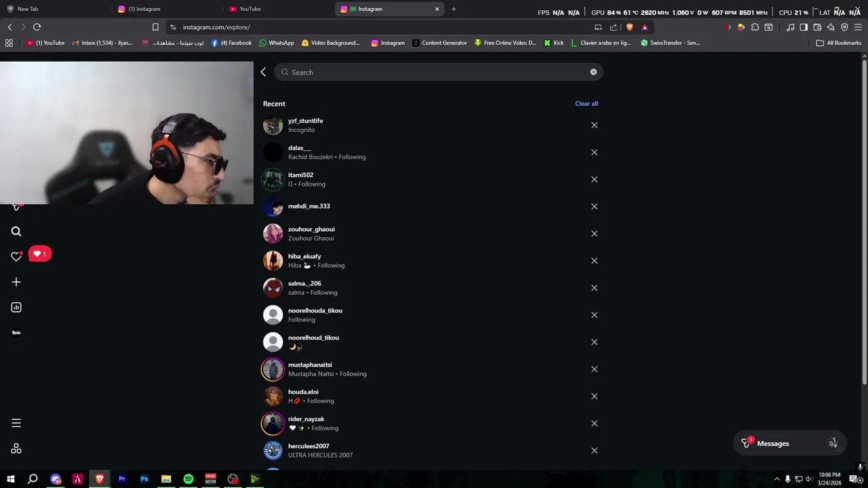Open the Meta apps icon at sidebar bottom
This screenshot has width=868, height=488.
coord(16,449)
